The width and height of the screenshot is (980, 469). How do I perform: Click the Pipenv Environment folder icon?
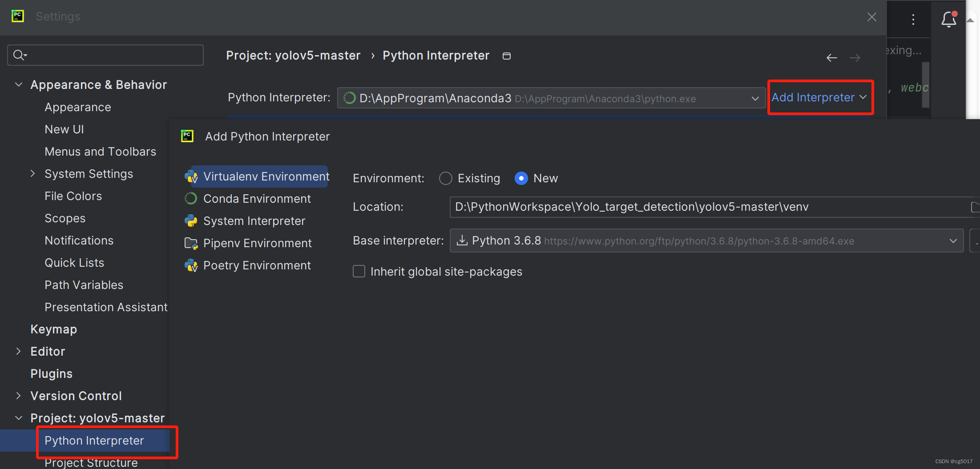click(x=191, y=244)
